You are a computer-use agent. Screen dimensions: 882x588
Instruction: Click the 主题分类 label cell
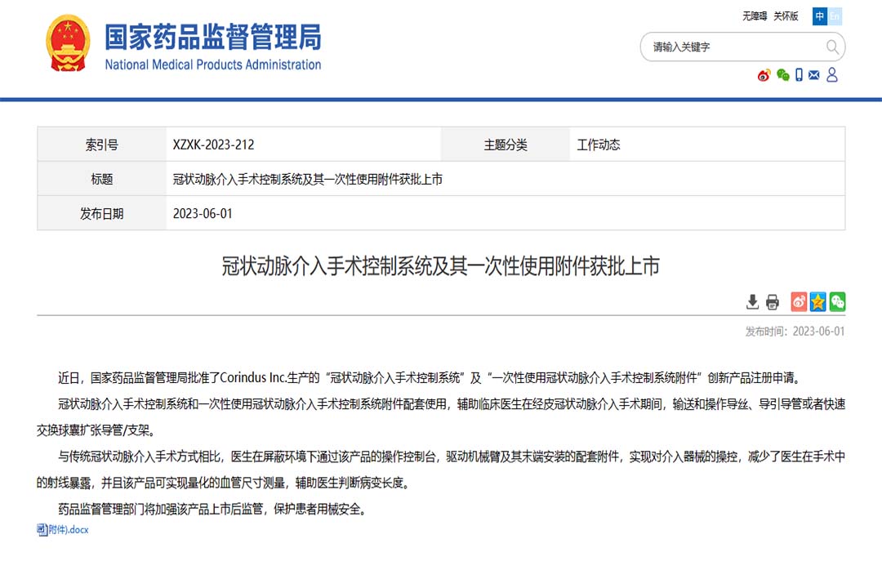506,145
